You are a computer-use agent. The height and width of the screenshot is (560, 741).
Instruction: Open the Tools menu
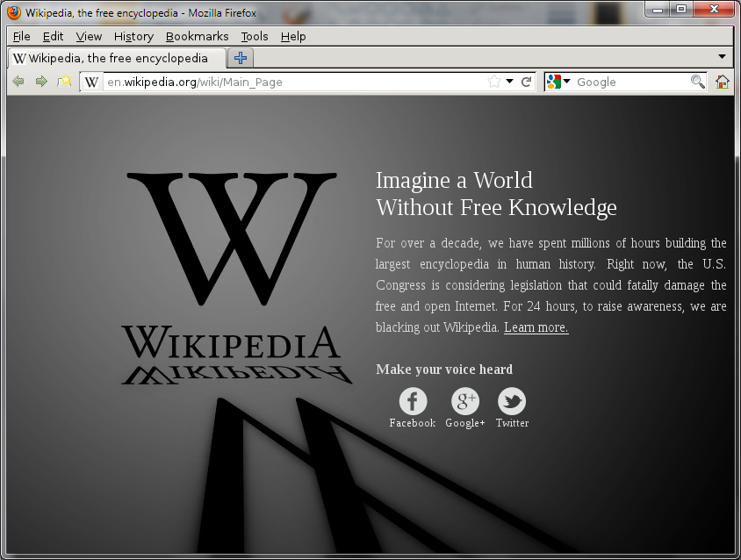pyautogui.click(x=255, y=36)
